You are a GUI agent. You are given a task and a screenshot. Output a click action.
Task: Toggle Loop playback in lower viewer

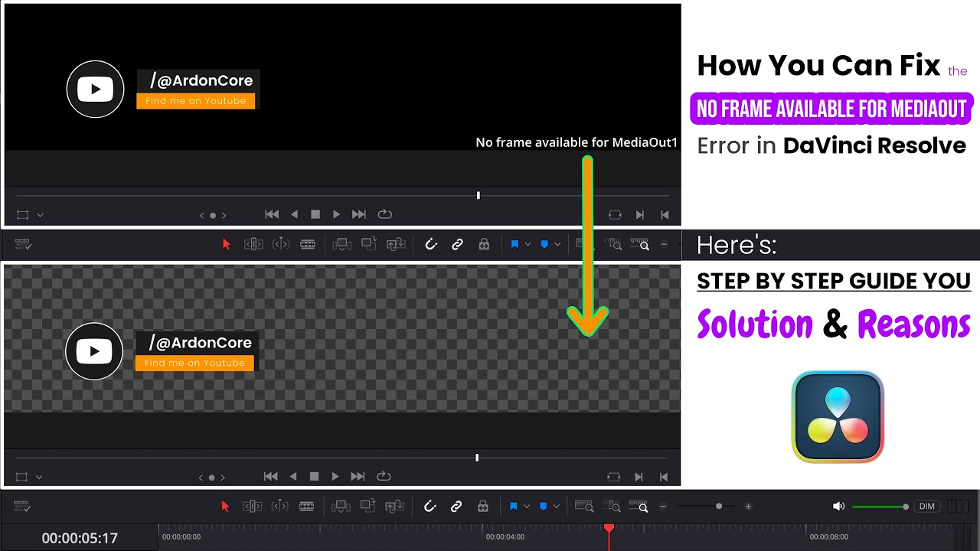pyautogui.click(x=384, y=476)
